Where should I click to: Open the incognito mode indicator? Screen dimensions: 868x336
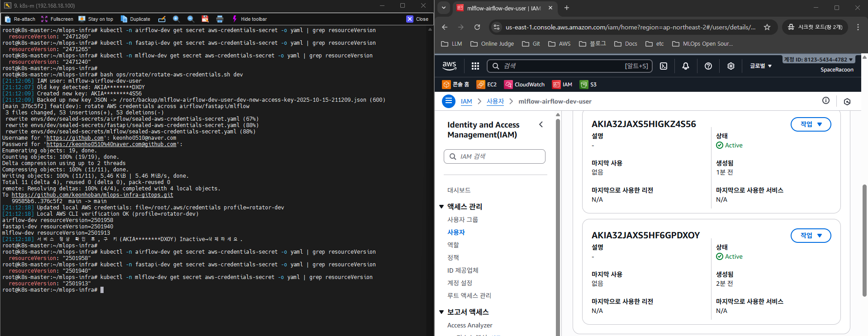coord(815,27)
